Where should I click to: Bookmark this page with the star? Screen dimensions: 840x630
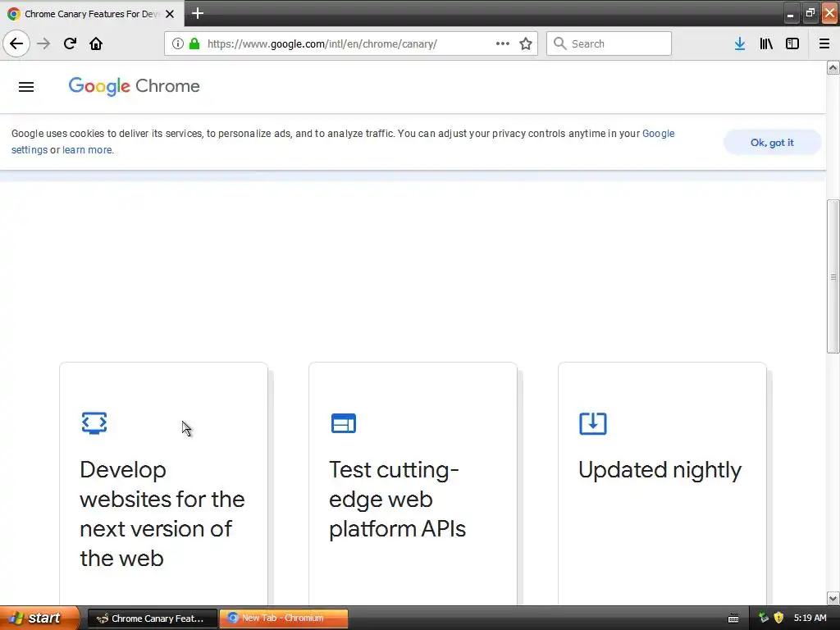[526, 43]
